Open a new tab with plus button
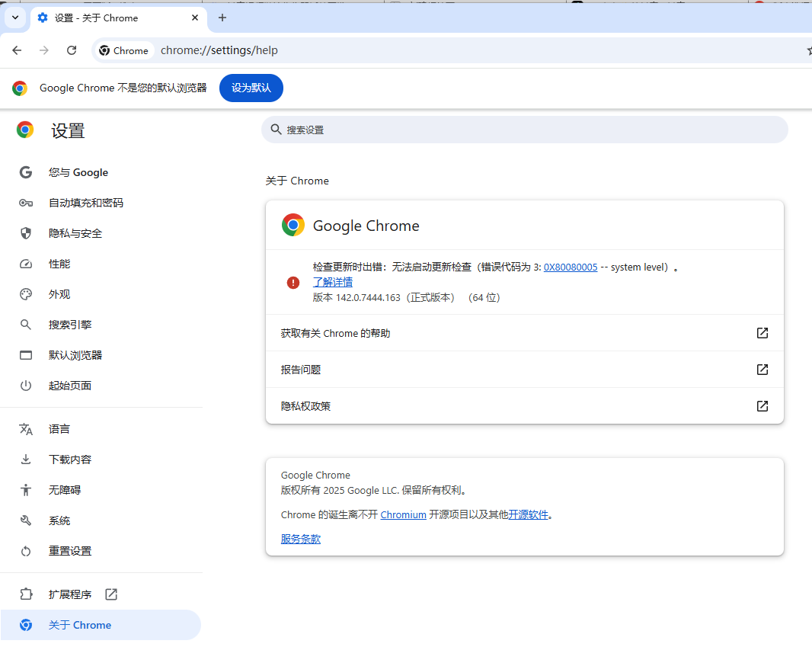 [222, 18]
